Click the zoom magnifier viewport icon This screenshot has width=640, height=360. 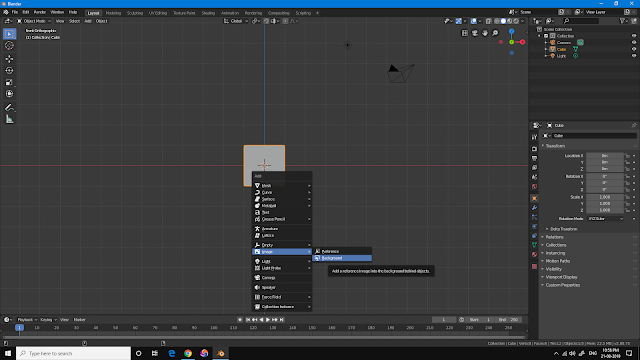point(495,33)
